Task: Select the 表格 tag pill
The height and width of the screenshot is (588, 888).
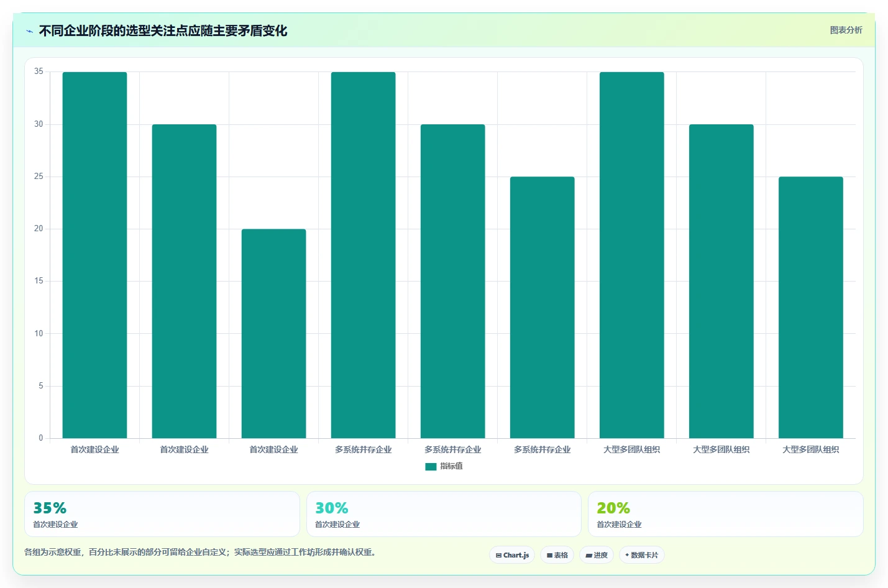Action: pyautogui.click(x=557, y=555)
